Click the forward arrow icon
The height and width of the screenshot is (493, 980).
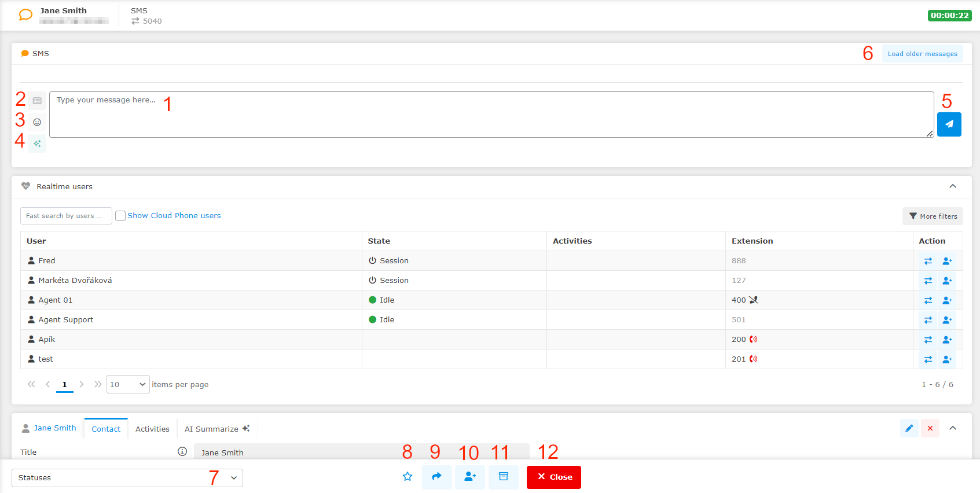pos(436,477)
